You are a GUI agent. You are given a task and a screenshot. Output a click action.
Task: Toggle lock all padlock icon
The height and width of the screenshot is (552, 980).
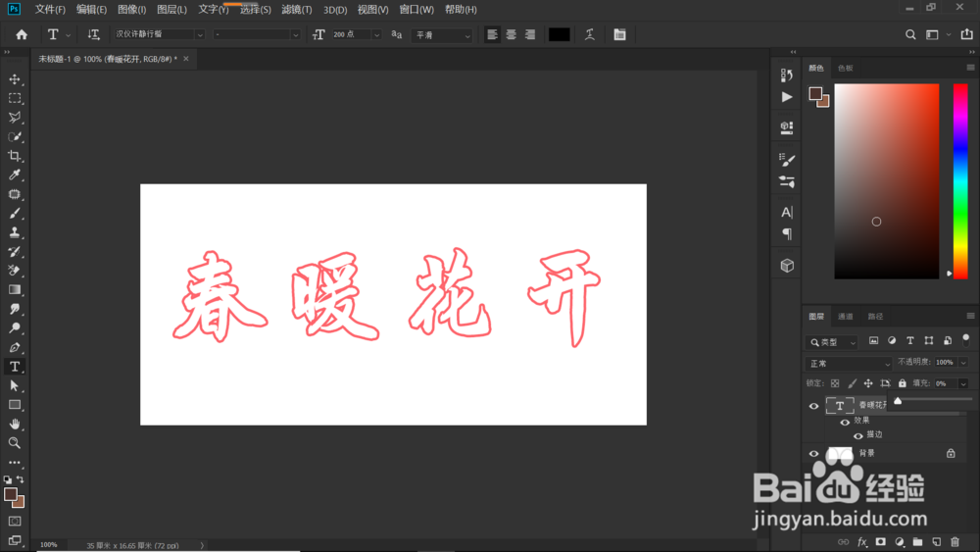point(902,383)
